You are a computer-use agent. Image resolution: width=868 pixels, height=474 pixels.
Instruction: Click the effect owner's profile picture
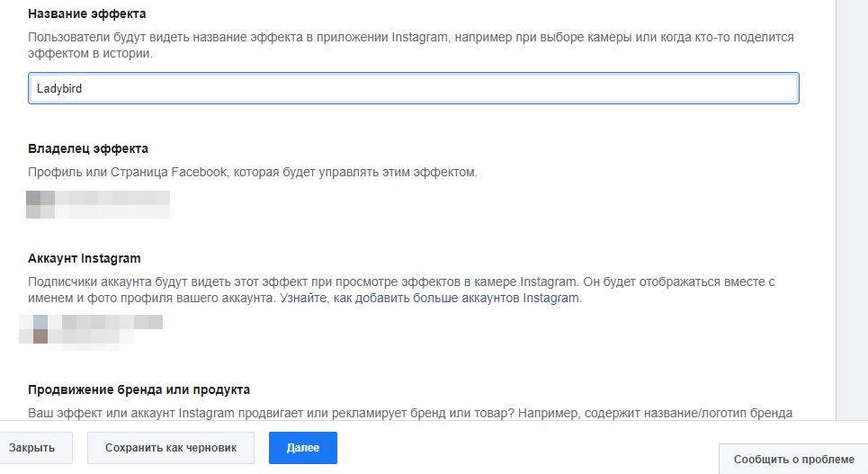tap(40, 204)
